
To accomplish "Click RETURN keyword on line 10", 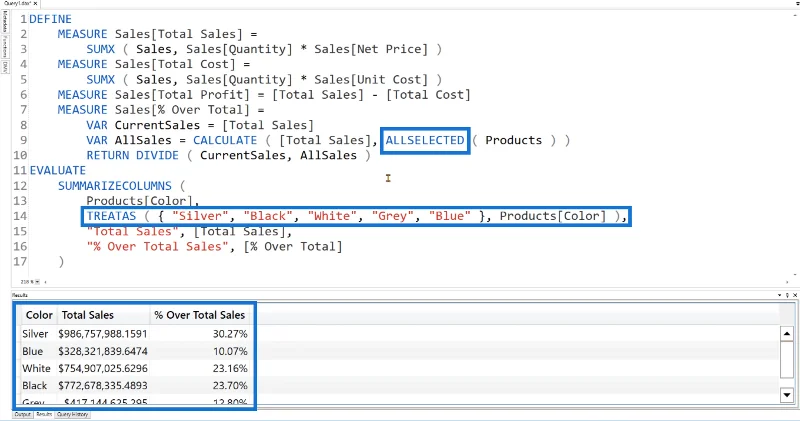I will [108, 155].
